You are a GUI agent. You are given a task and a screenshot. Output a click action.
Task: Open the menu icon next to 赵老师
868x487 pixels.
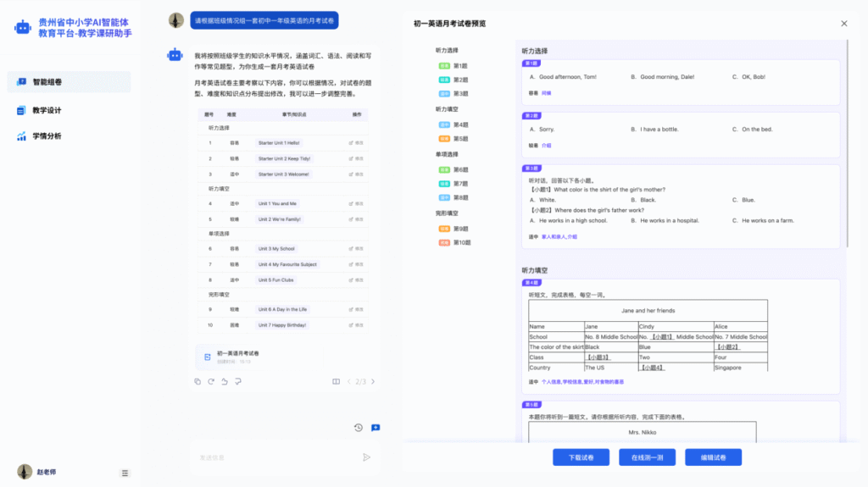click(125, 472)
